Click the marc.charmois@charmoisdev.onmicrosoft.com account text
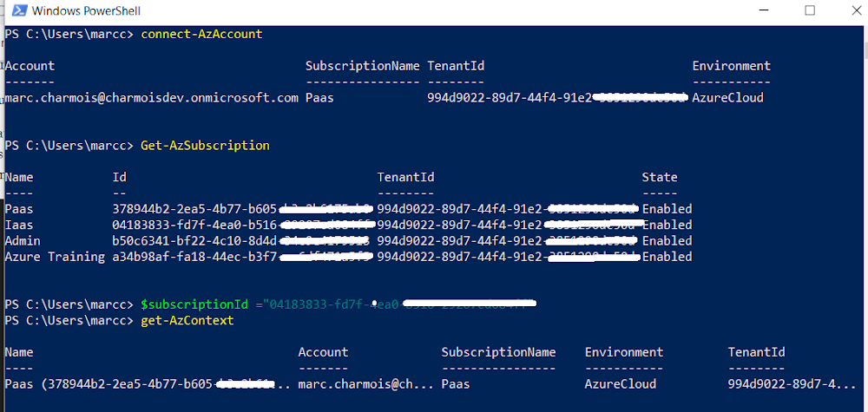The image size is (868, 412). (152, 98)
